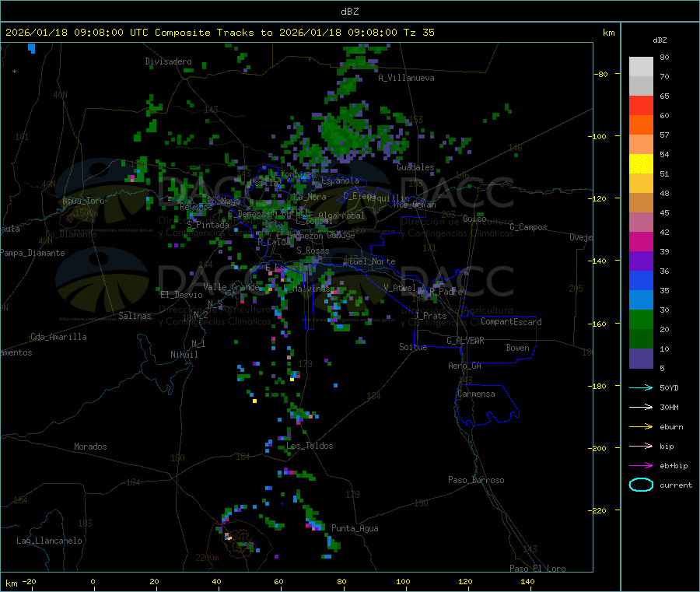Image resolution: width=700 pixels, height=592 pixels.
Task: Click the 'Punta_Agua' map label
Action: tap(355, 528)
